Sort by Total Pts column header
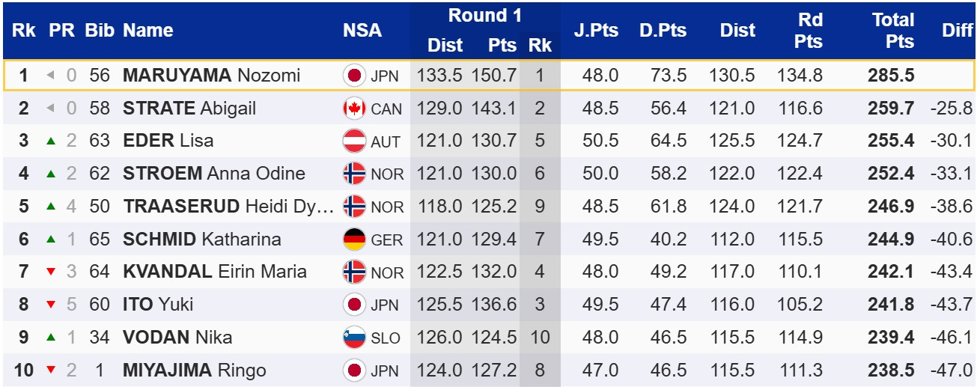This screenshot has width=980, height=387. tap(893, 31)
